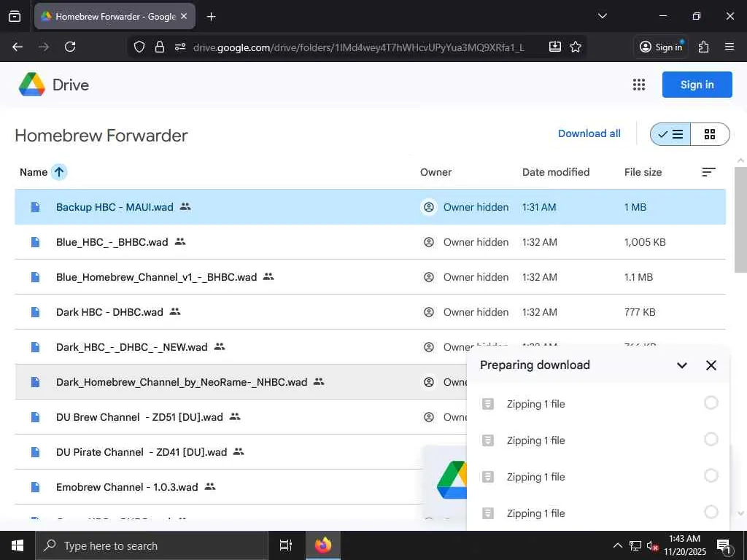
Task: Click the taskbar search box
Action: 152,545
